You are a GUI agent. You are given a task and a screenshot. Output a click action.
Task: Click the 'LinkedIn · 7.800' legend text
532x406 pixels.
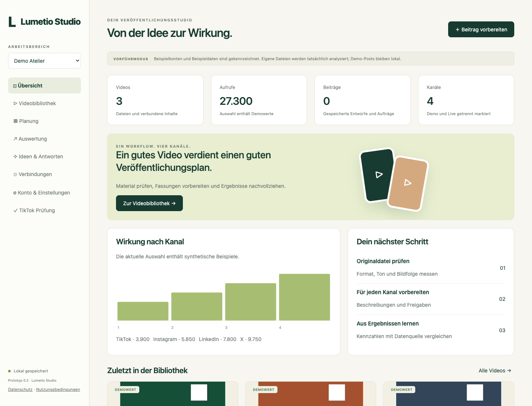(218, 339)
